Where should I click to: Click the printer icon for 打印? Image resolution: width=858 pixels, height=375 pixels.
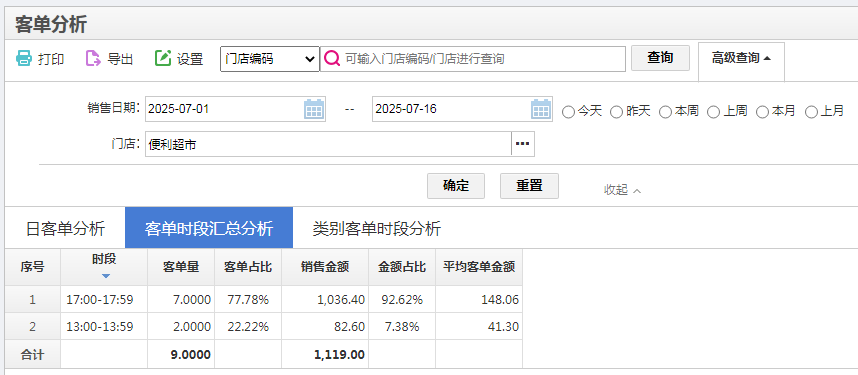tap(24, 58)
